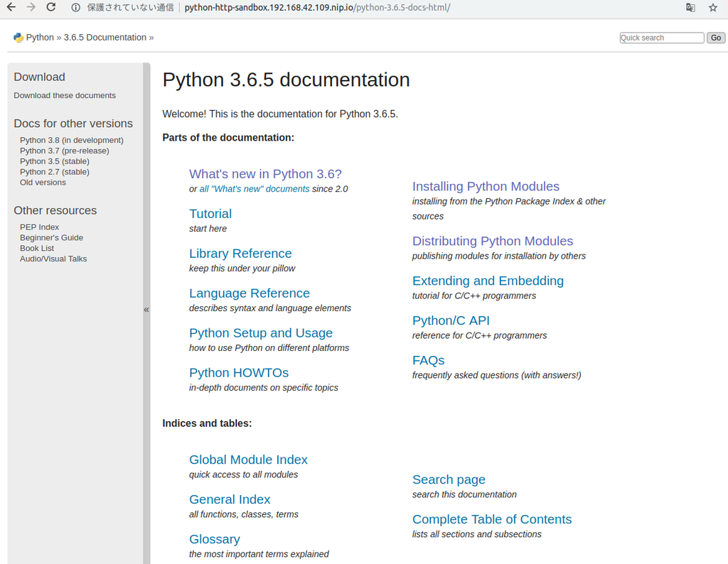
Task: Open the Installing Python Modules link
Action: [x=486, y=186]
